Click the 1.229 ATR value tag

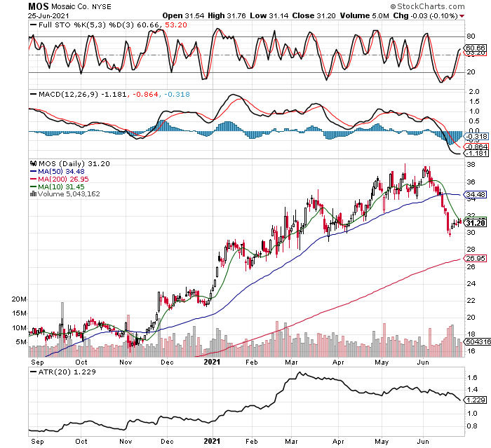(476, 400)
